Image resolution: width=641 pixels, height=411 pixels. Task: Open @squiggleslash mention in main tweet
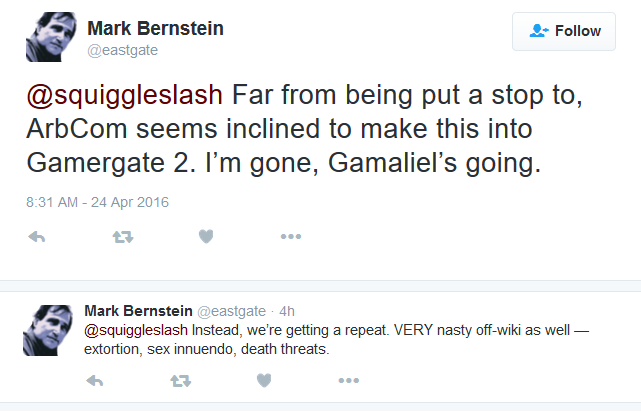(125, 95)
